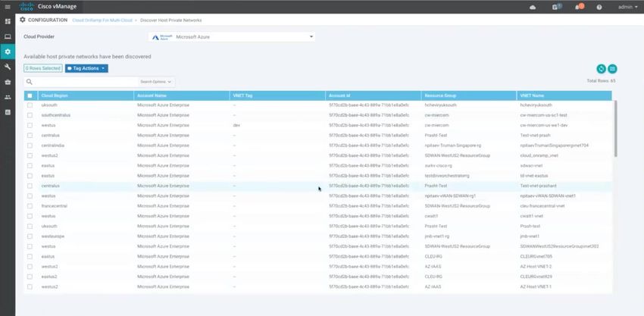Open the Administration people icon in sidebar

pos(8,98)
